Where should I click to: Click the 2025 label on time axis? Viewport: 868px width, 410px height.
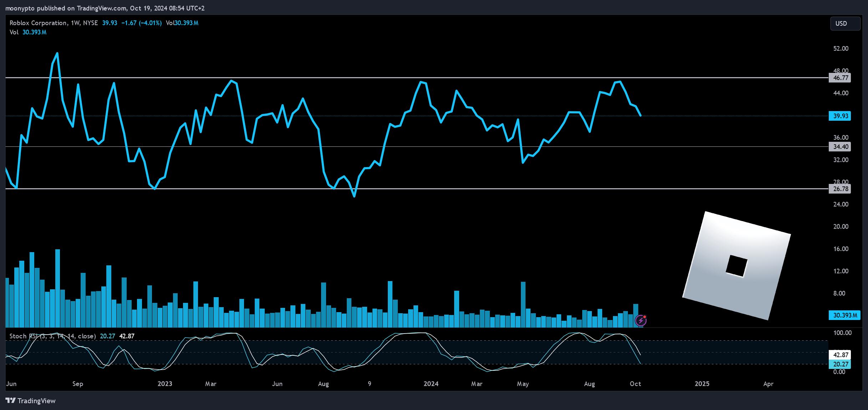[x=702, y=384]
